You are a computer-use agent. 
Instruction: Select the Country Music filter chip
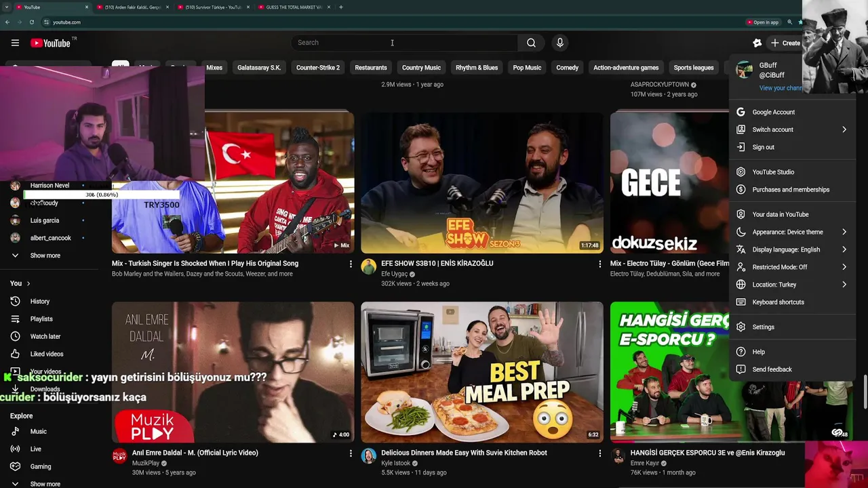pos(421,68)
